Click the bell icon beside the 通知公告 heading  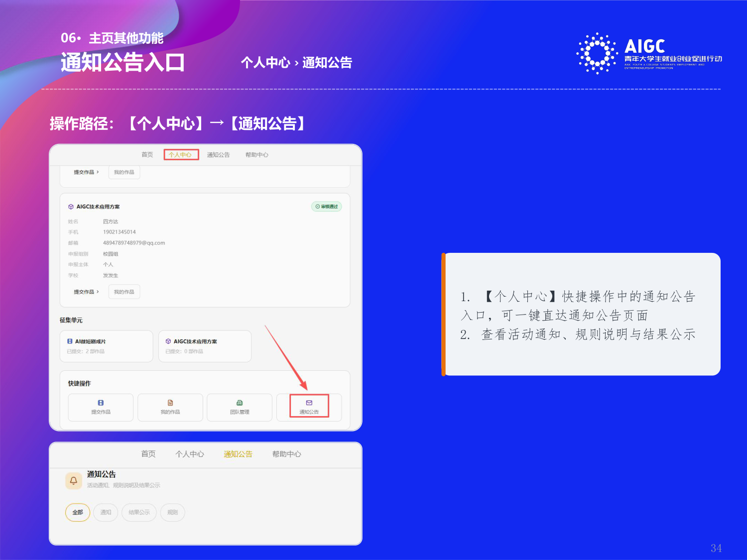click(74, 480)
